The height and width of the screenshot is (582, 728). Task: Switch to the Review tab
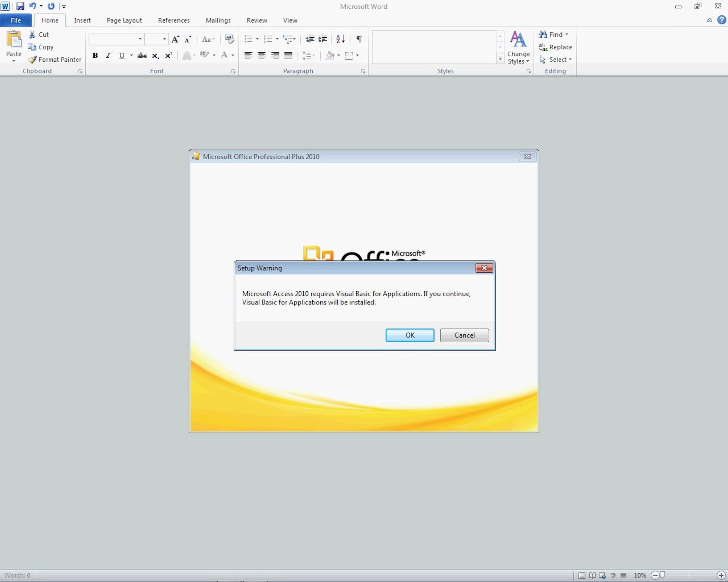coord(256,20)
